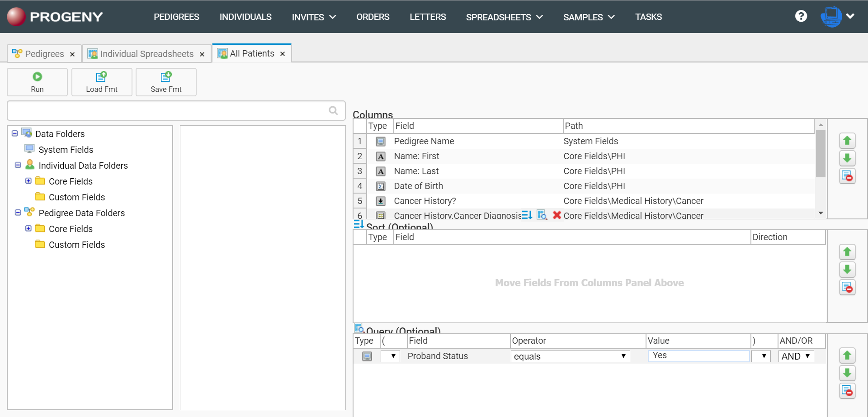Image resolution: width=868 pixels, height=417 pixels.
Task: Click Save Fmt to save the format
Action: tap(165, 82)
